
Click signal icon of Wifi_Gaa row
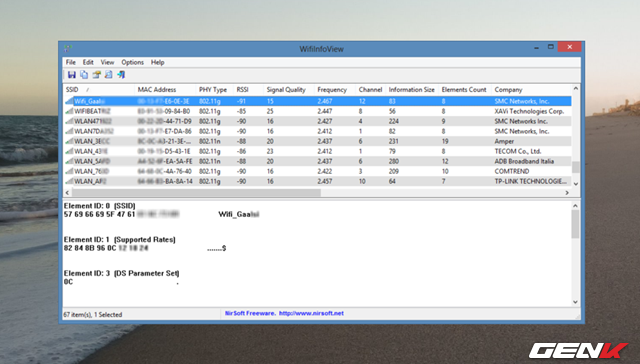[x=69, y=101]
